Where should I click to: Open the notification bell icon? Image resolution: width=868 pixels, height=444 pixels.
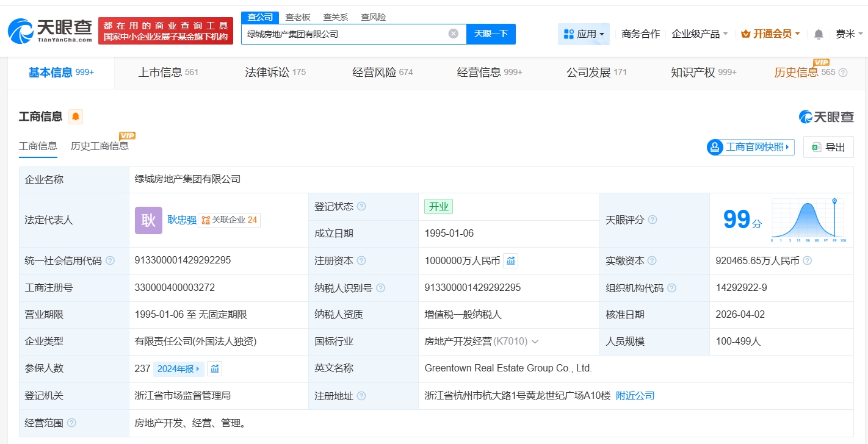818,34
